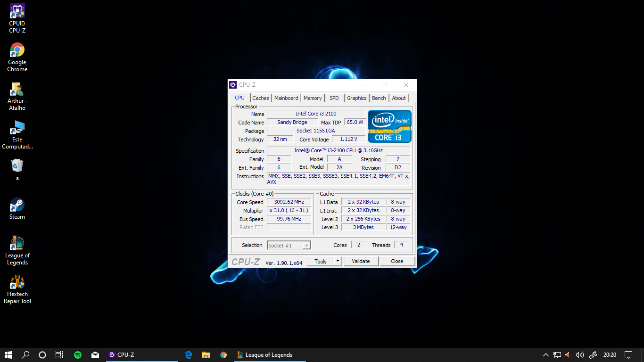Expand the Tools dropdown arrow

click(338, 261)
